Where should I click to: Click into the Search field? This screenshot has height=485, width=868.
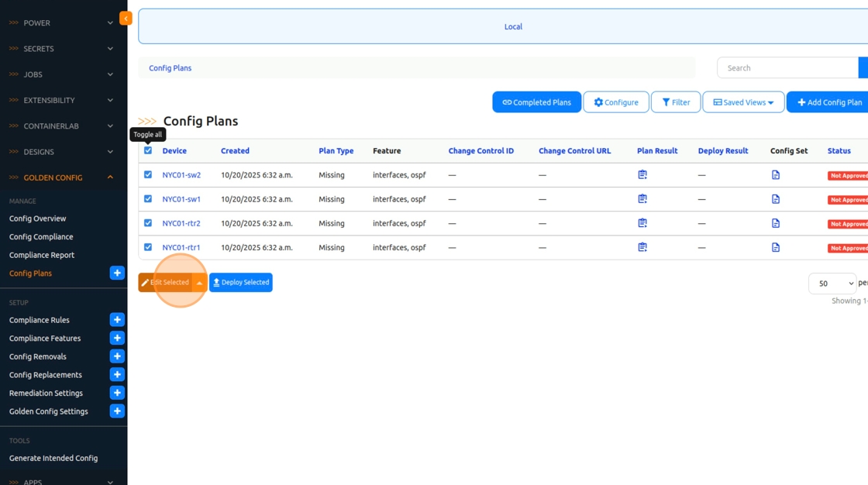click(x=787, y=68)
